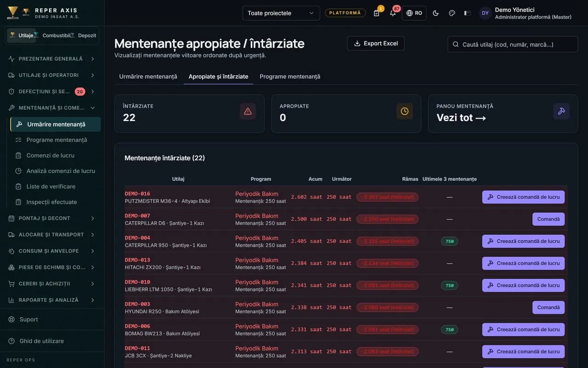588x368 pixels.
Task: Create work order for DEMO-016
Action: click(x=523, y=197)
